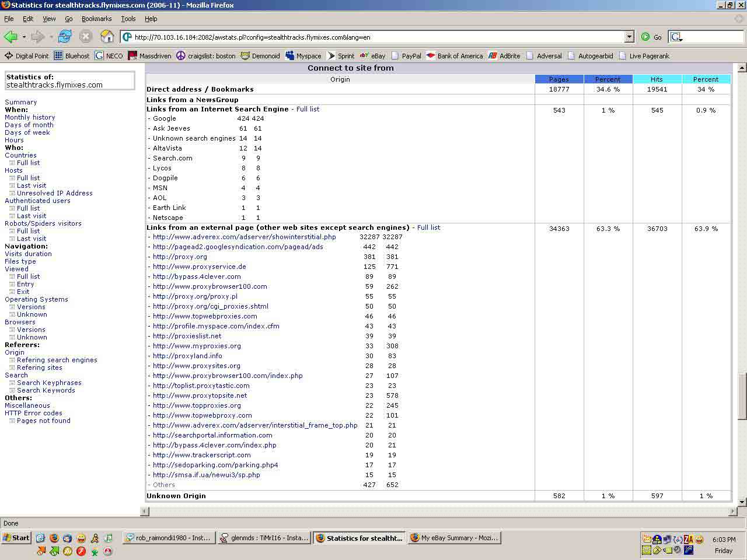Open the back button history dropdown arrow
Image resolution: width=747 pixels, height=560 pixels.
24,37
